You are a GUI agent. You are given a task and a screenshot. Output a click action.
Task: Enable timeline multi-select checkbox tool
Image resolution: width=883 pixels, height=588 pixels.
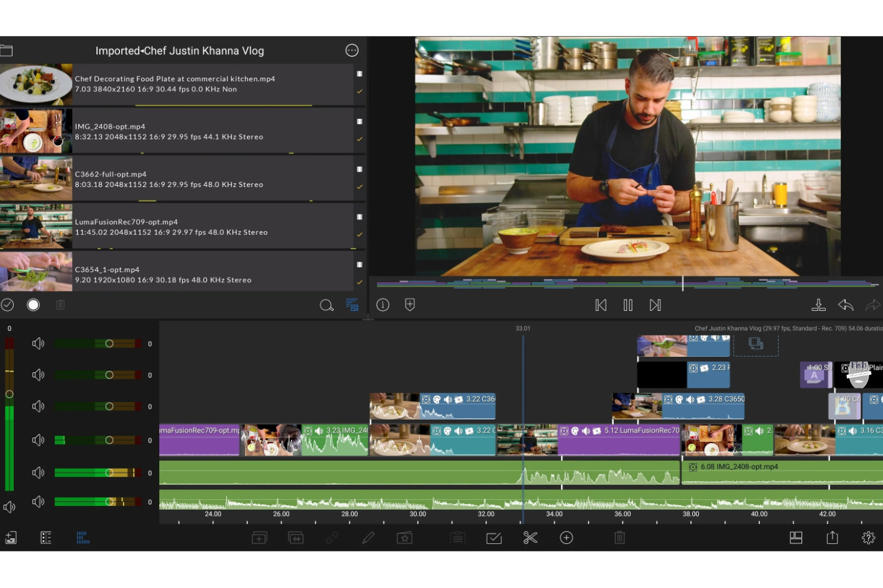click(494, 538)
